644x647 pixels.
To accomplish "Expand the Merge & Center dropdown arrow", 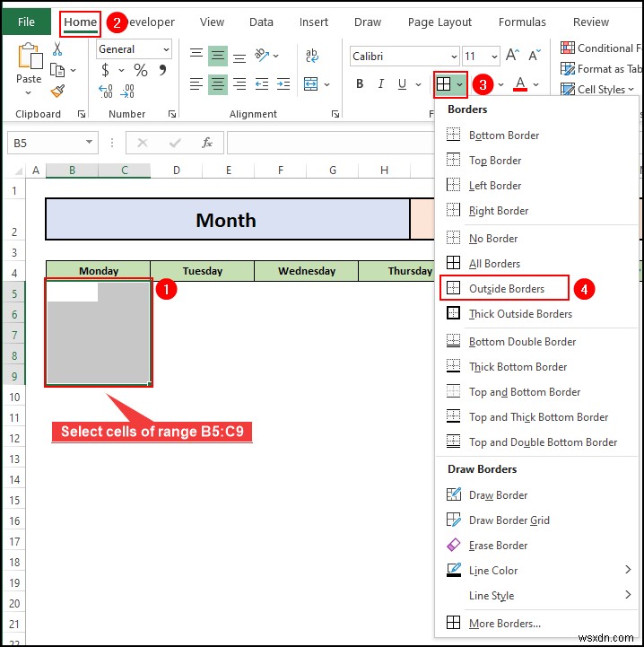I will (x=326, y=84).
